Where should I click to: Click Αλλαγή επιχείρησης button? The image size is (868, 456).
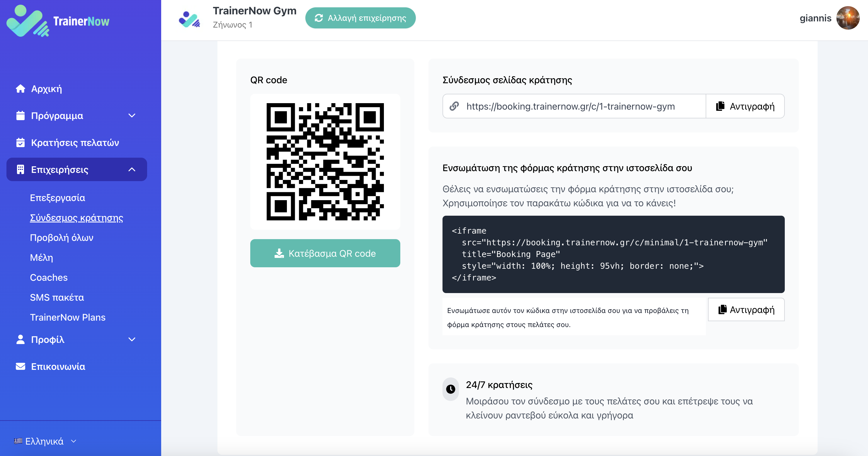360,18
